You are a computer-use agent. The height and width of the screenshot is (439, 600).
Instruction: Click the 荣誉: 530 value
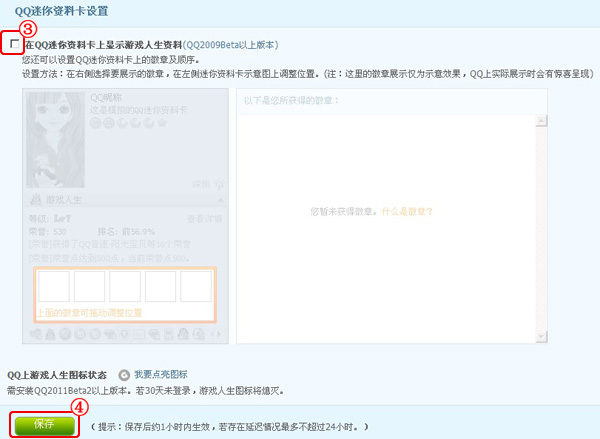[47, 232]
